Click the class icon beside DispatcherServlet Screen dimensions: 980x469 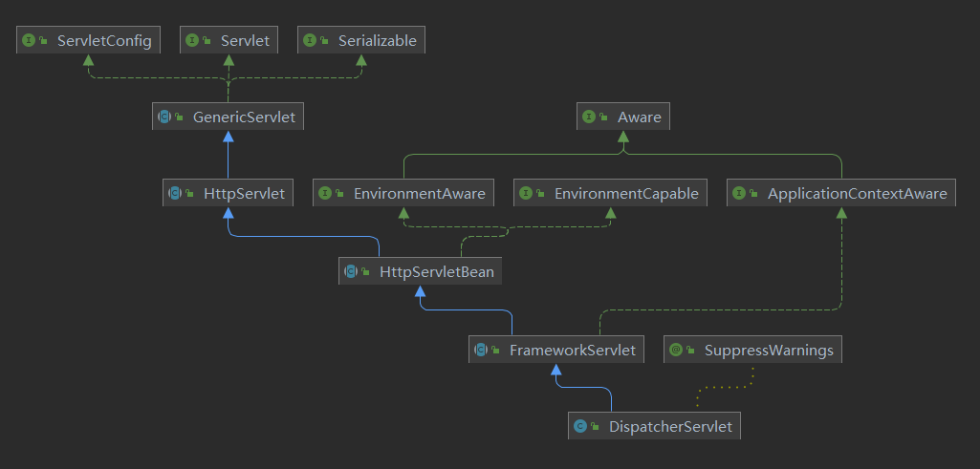[x=580, y=426]
